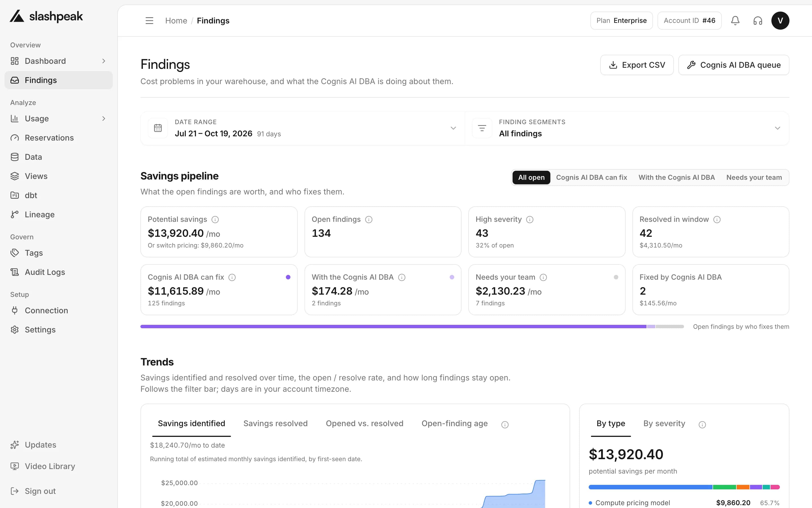Show info for Resolved in window

(x=717, y=219)
